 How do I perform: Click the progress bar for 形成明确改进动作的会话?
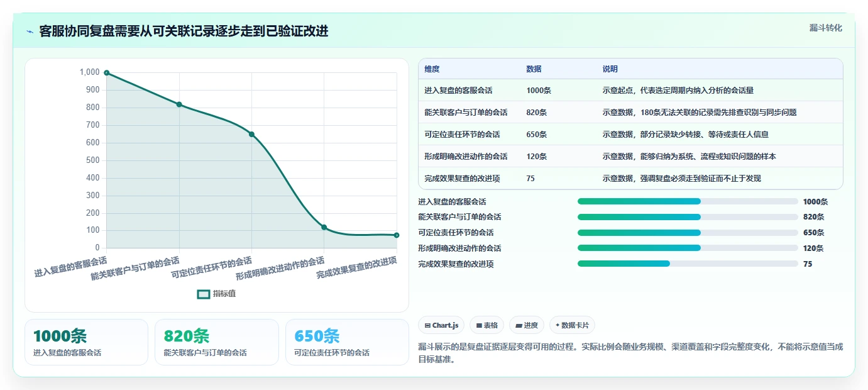pos(688,248)
